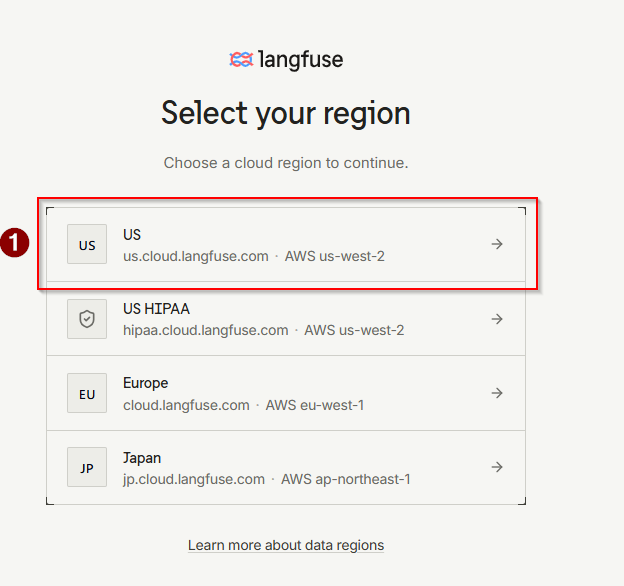Image resolution: width=624 pixels, height=586 pixels.
Task: Click the arrow on the Japan row
Action: pos(497,467)
